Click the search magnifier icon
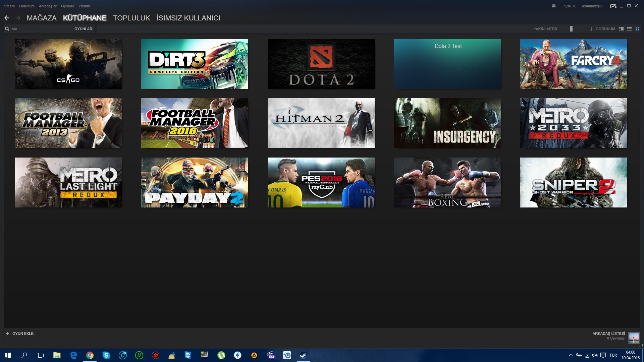Image resolution: width=644 pixels, height=362 pixels. tap(7, 29)
